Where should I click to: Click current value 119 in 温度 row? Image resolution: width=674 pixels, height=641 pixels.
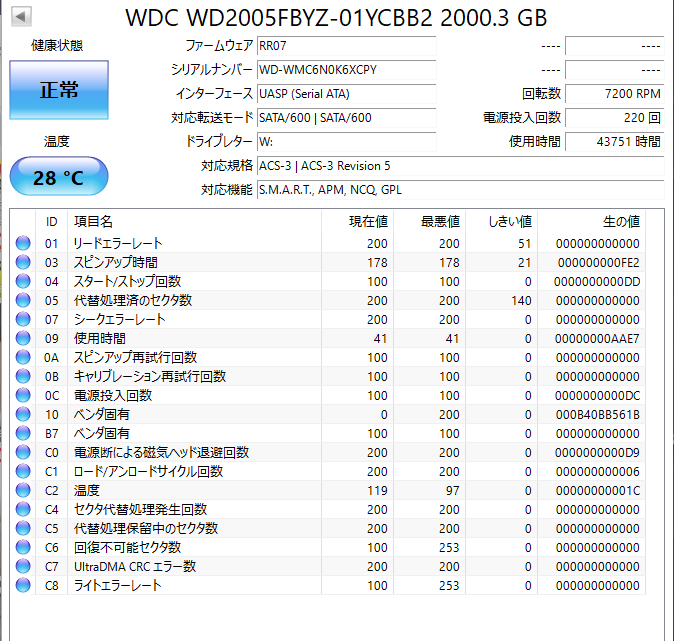377,491
